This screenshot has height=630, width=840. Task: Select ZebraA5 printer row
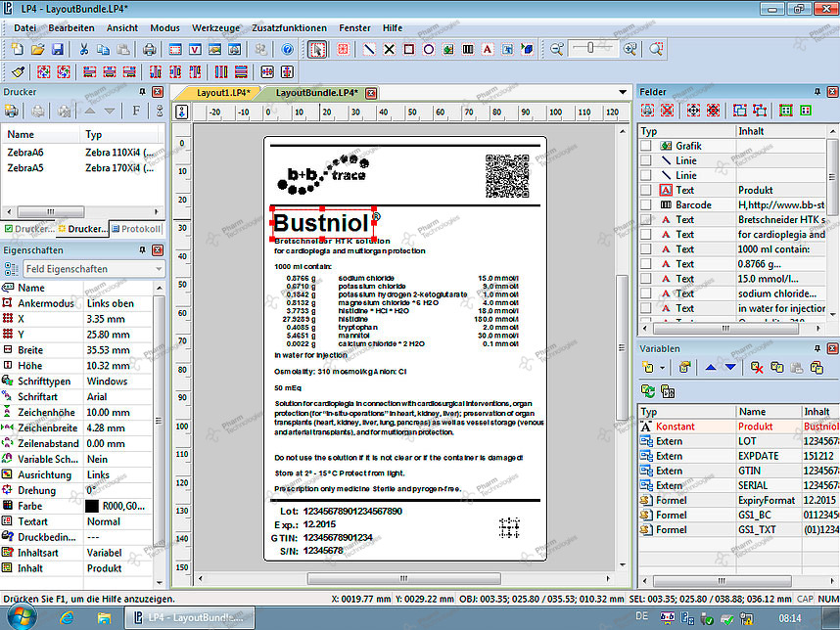[x=83, y=168]
